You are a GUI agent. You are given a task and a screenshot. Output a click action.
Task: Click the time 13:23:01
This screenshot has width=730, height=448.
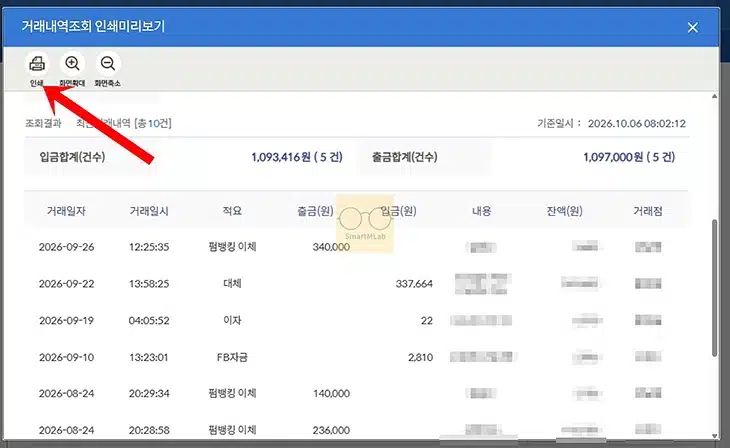point(149,357)
